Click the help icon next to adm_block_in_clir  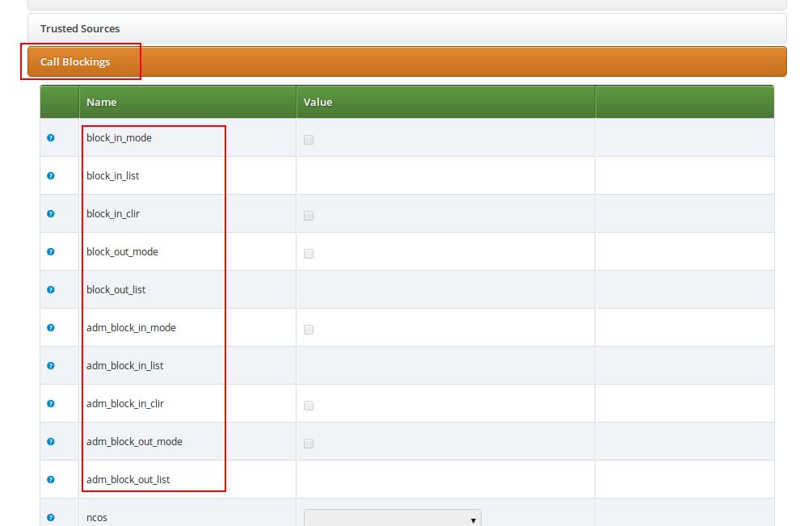point(50,403)
